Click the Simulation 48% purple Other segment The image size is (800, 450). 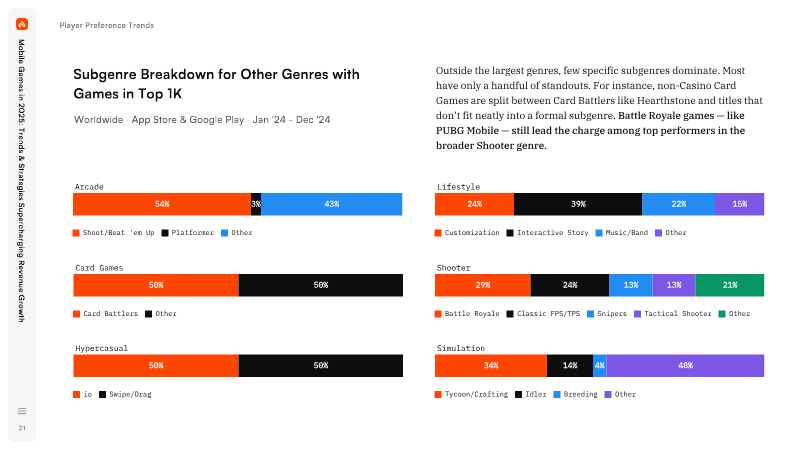click(x=685, y=366)
